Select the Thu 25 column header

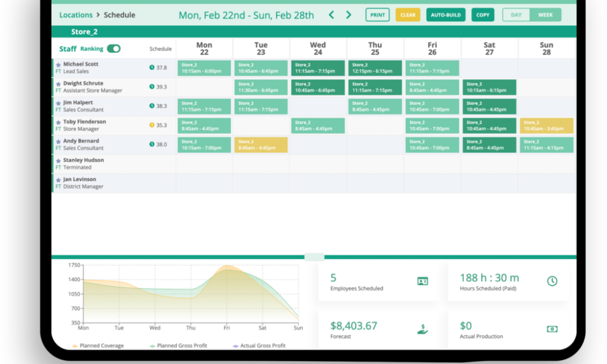(x=375, y=49)
